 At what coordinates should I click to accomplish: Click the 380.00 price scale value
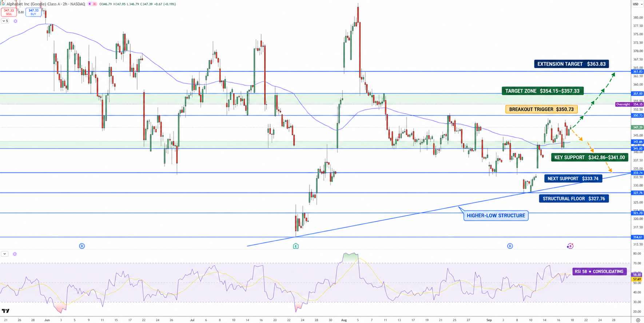[637, 17]
